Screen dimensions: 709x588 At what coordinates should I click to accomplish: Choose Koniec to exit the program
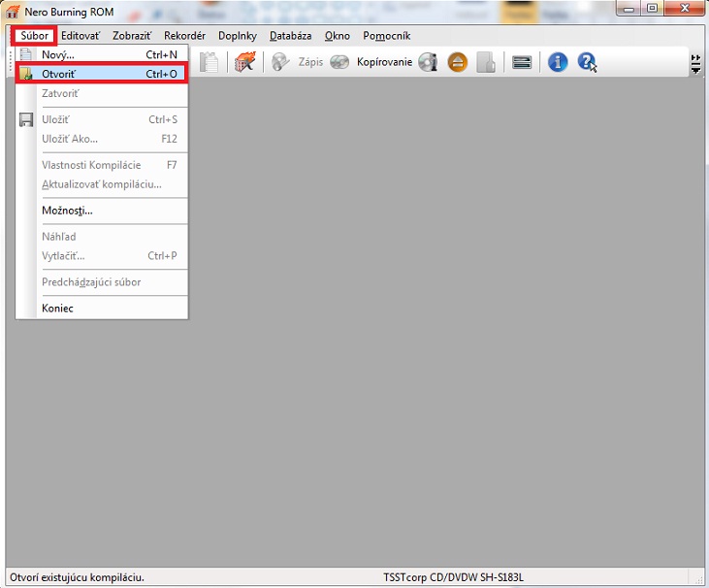[x=102, y=309]
